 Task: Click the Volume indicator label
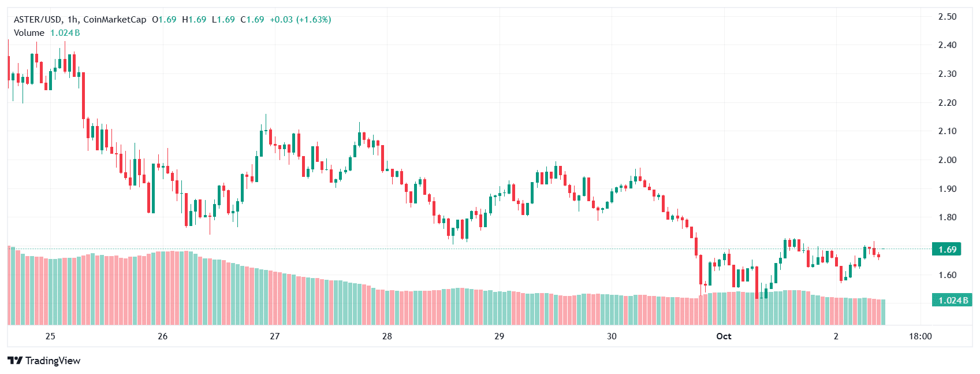[x=29, y=33]
